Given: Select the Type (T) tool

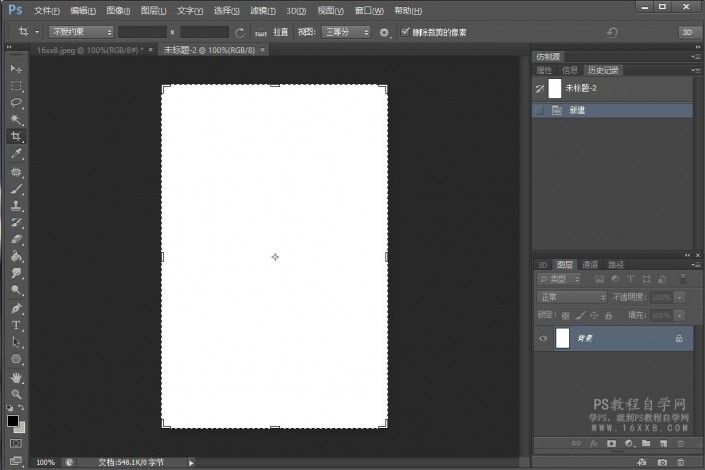Looking at the screenshot, I should tap(16, 325).
